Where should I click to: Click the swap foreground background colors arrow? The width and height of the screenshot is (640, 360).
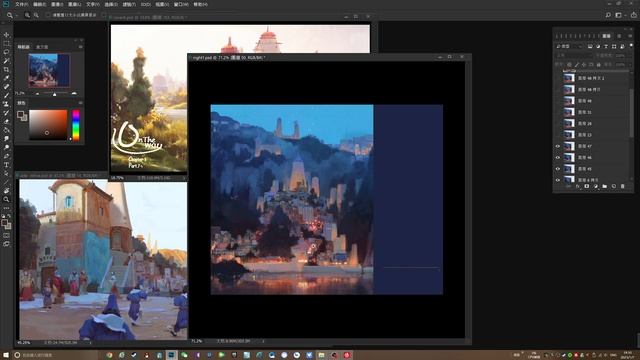pyautogui.click(x=9, y=216)
